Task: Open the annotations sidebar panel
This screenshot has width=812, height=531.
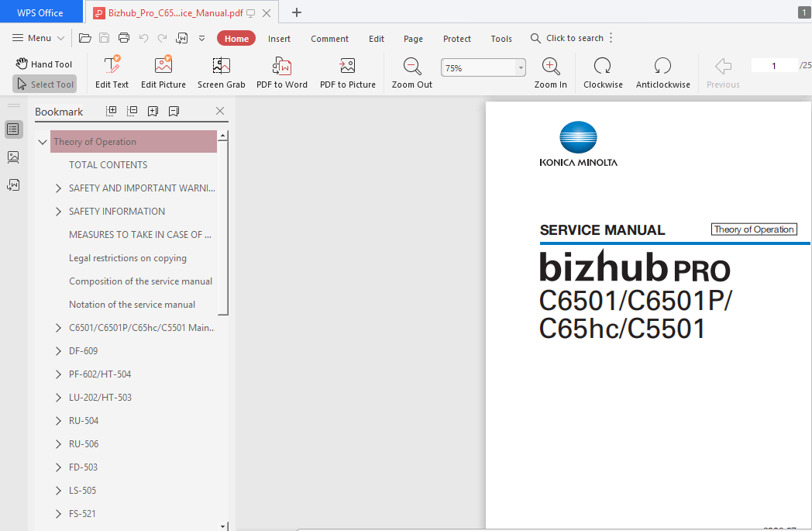Action: [13, 185]
